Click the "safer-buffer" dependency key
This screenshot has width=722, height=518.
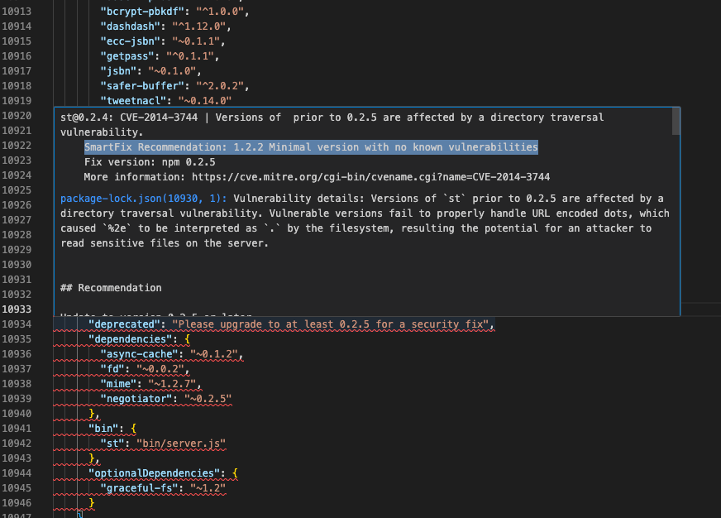[x=135, y=85]
